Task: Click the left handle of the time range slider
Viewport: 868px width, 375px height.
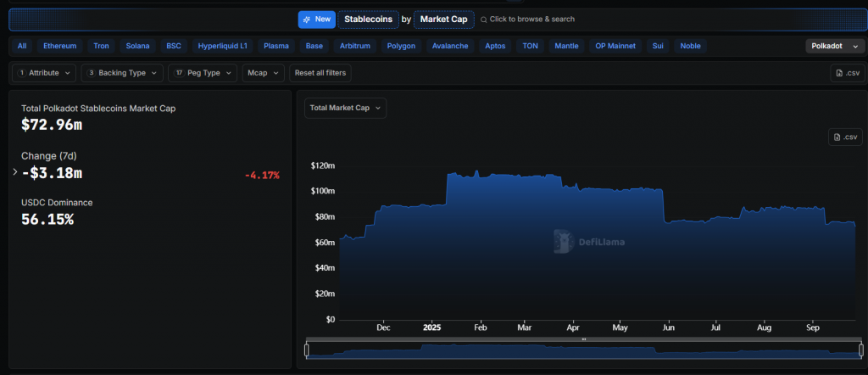Action: coord(307,350)
